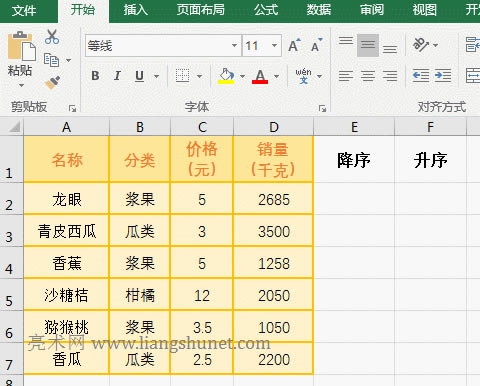Switch to the 插入 tab

pyautogui.click(x=136, y=10)
